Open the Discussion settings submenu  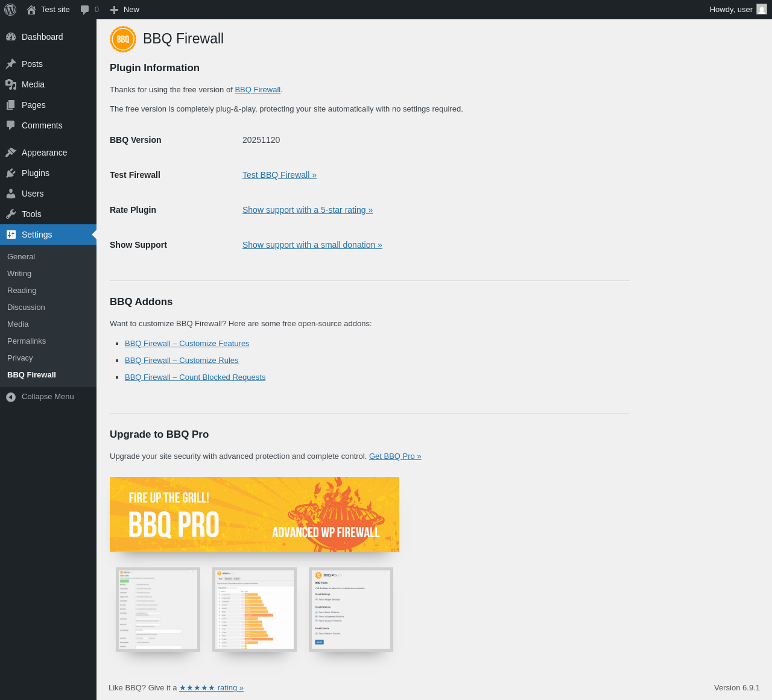coord(48,307)
